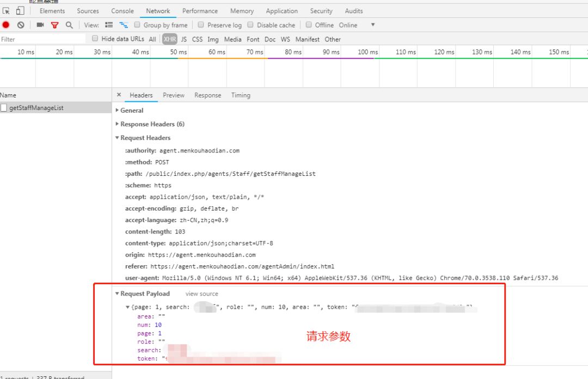Click the Filter text input field
The width and height of the screenshot is (588, 379).
point(42,39)
